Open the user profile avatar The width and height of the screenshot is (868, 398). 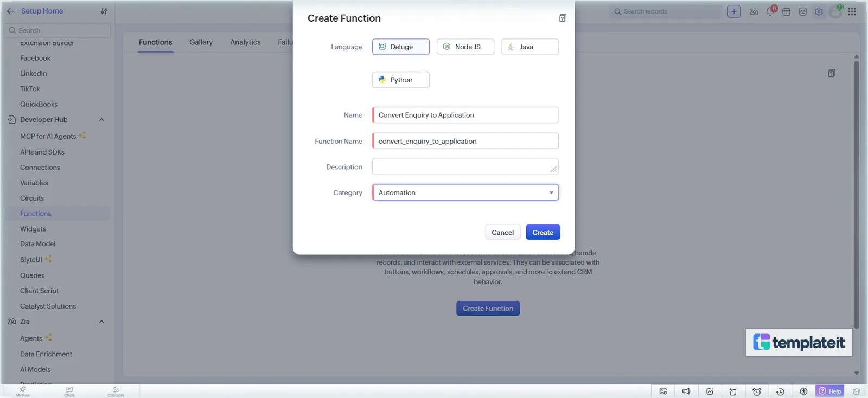pos(835,11)
